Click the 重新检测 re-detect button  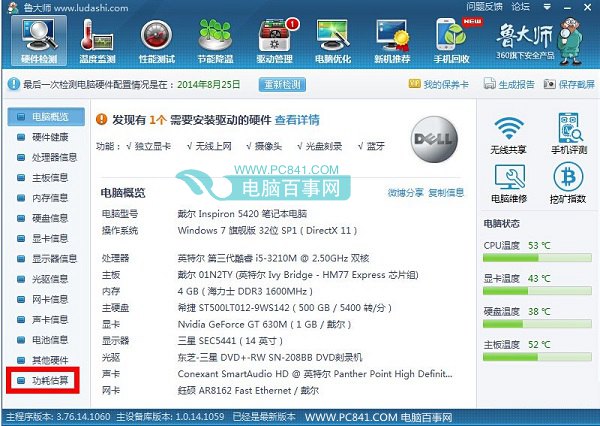[x=282, y=85]
